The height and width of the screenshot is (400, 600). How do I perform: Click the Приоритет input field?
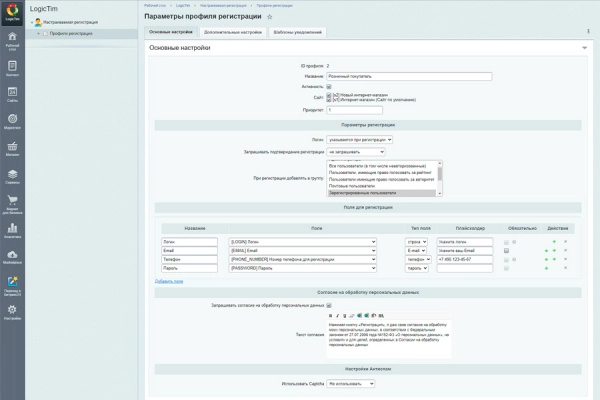coord(354,110)
